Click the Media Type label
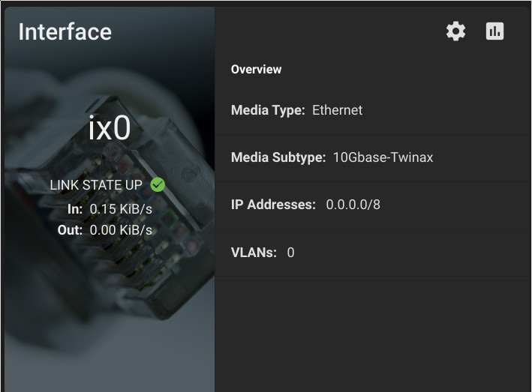Image resolution: width=532 pixels, height=392 pixels. click(268, 110)
